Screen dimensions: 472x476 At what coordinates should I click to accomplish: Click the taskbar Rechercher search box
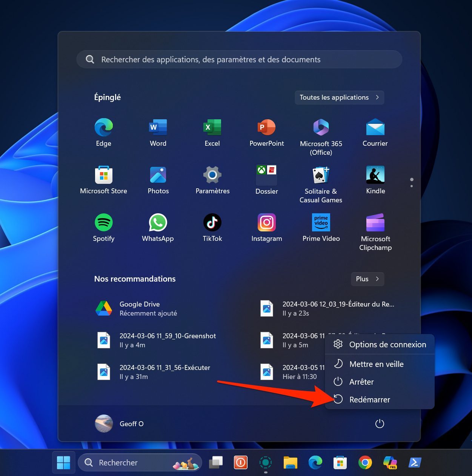point(140,462)
